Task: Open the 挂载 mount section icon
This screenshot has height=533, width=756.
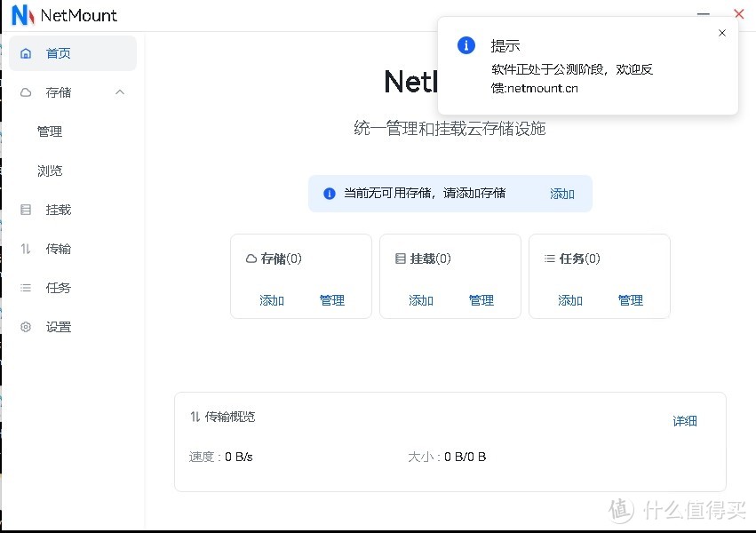Action: tap(26, 210)
